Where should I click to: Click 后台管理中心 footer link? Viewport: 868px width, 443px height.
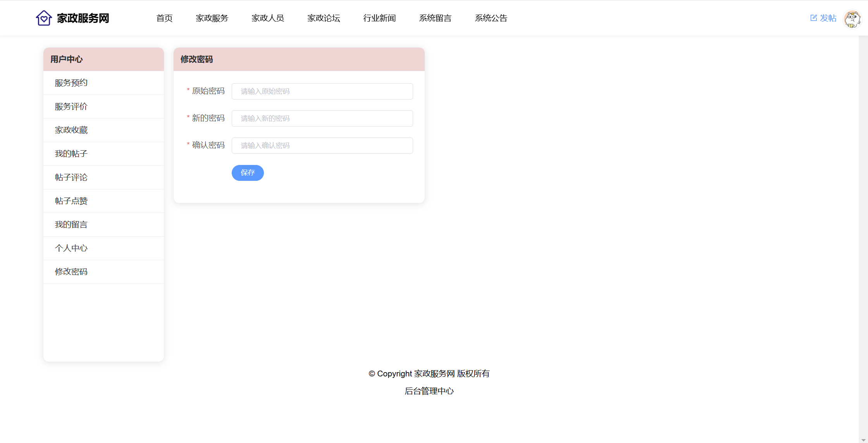(429, 391)
